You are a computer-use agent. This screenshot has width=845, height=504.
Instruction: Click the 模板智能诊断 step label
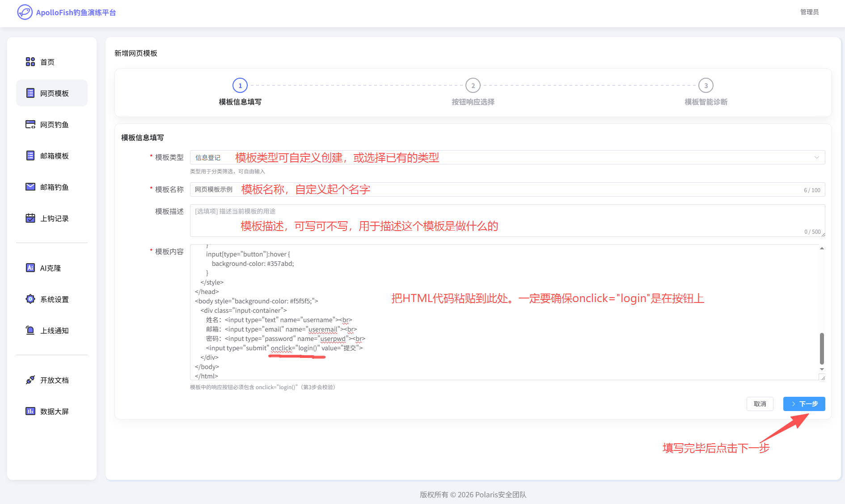[x=706, y=102]
